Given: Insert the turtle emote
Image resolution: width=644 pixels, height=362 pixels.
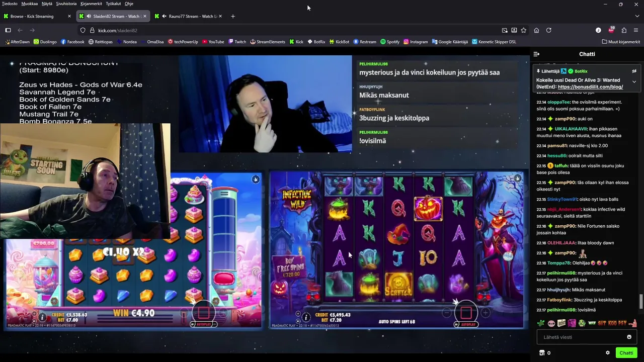Looking at the screenshot, I should [x=541, y=323].
